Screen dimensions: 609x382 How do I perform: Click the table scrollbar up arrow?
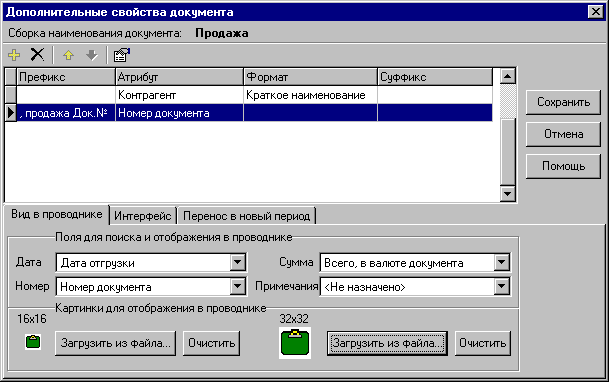pos(507,76)
